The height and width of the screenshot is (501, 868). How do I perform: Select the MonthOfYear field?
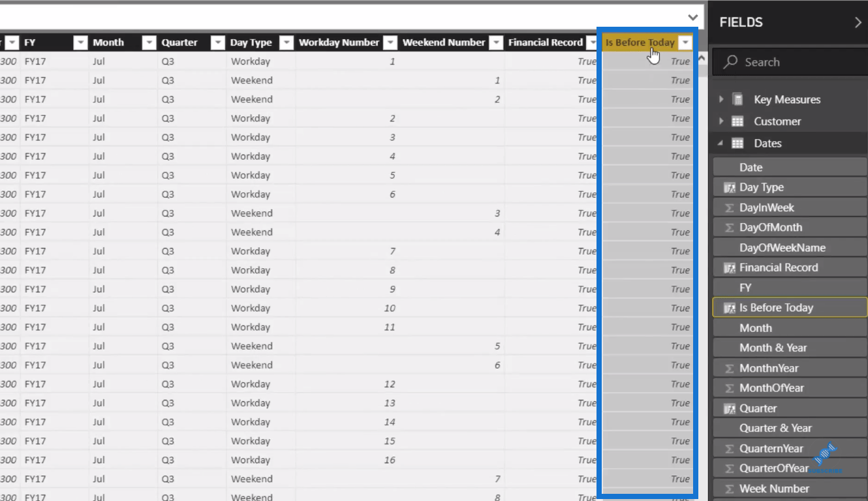click(x=790, y=387)
